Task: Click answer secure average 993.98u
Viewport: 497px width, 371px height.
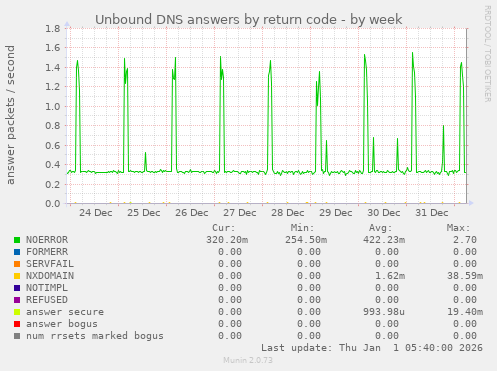Action: (384, 312)
